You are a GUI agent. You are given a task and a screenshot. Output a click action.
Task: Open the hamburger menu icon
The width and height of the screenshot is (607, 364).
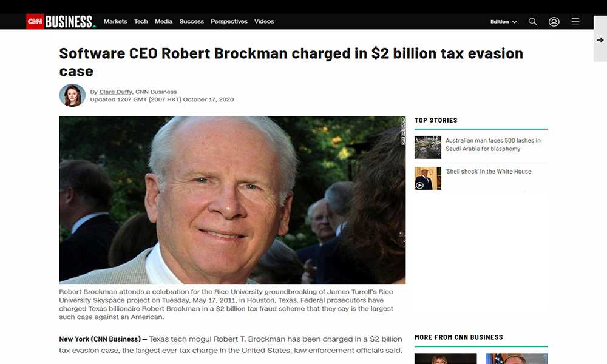pos(575,21)
